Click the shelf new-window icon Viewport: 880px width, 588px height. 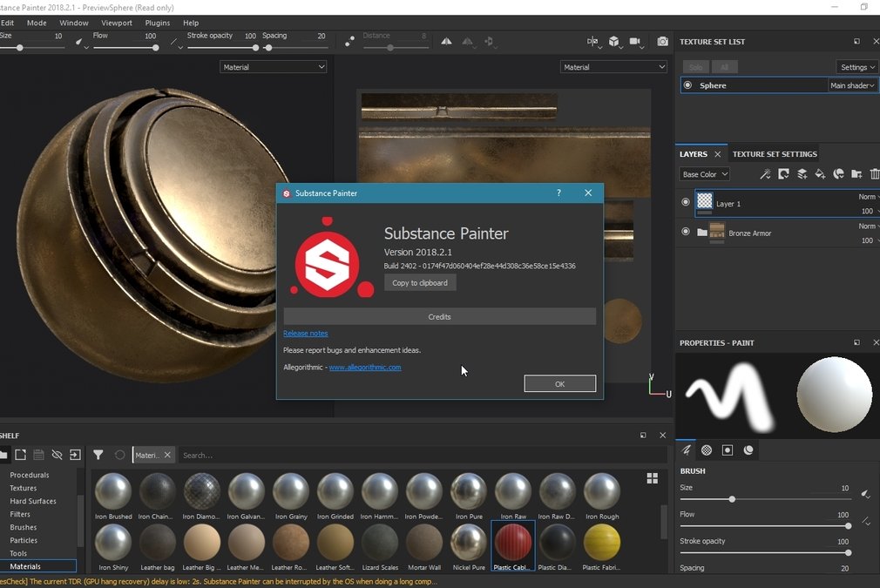point(21,455)
